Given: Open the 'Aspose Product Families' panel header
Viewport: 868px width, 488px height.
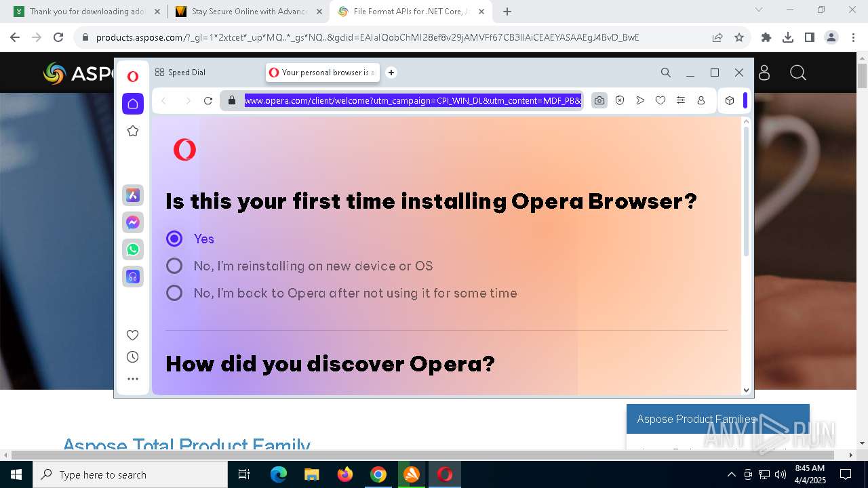Looking at the screenshot, I should pyautogui.click(x=718, y=419).
